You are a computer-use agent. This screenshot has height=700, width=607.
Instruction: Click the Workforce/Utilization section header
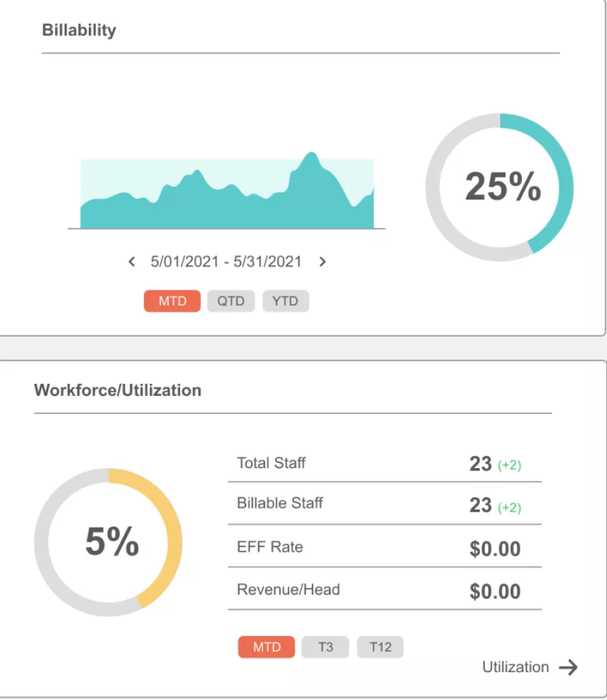[117, 390]
